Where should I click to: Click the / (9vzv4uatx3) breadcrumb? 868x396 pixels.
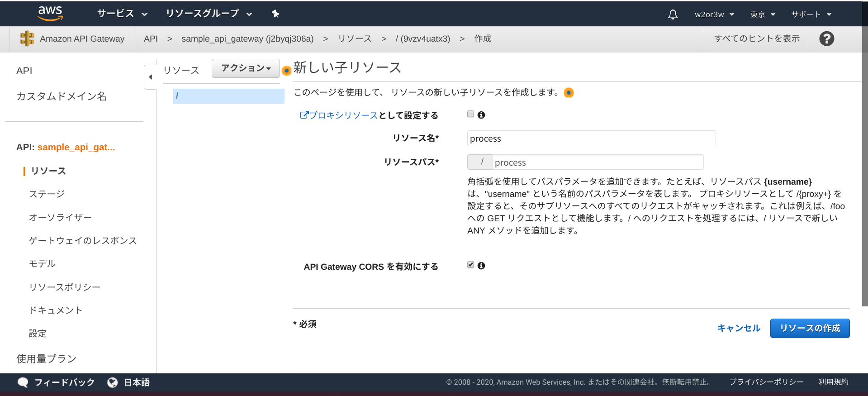(x=423, y=39)
